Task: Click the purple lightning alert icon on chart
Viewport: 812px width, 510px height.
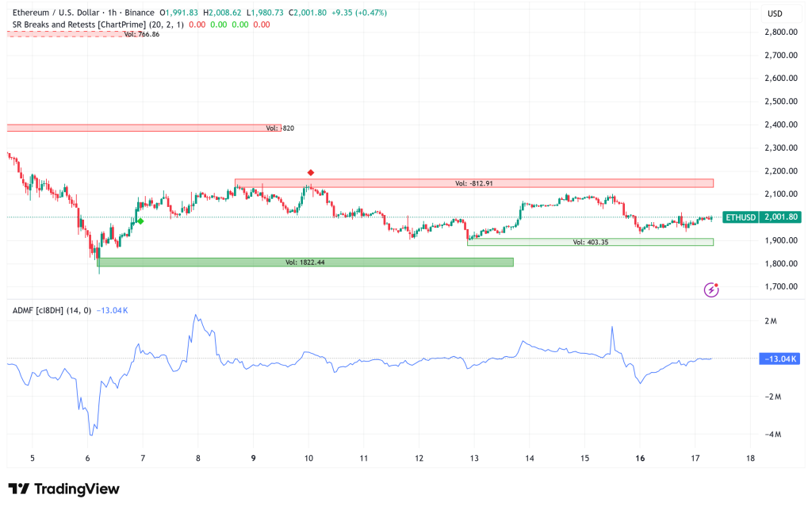Action: pos(710,290)
